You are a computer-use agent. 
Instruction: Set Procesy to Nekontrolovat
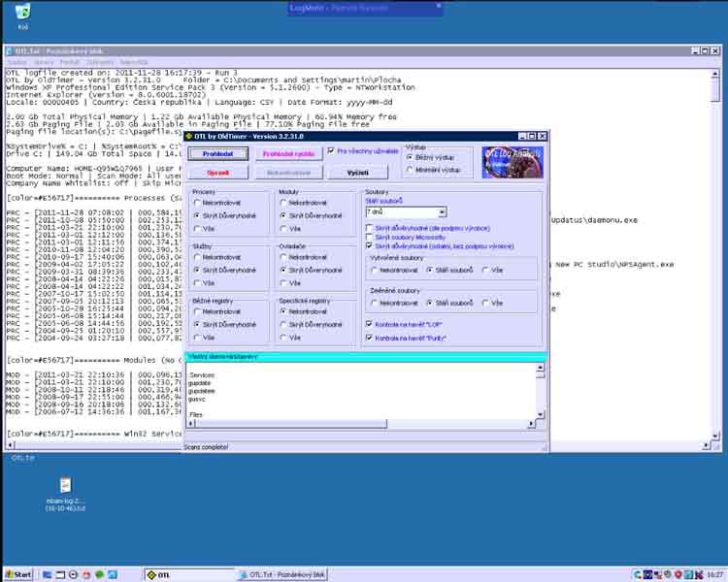click(197, 203)
